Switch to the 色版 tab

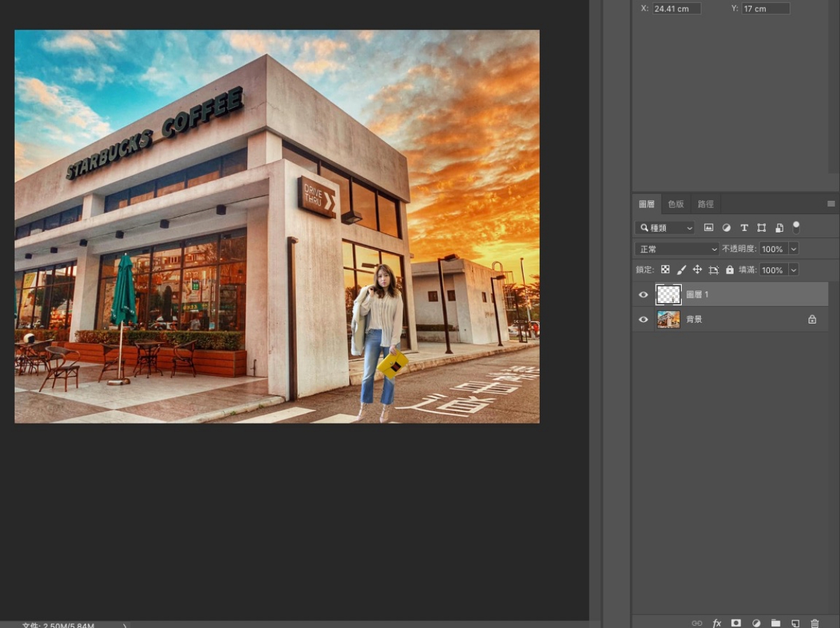[x=675, y=204]
